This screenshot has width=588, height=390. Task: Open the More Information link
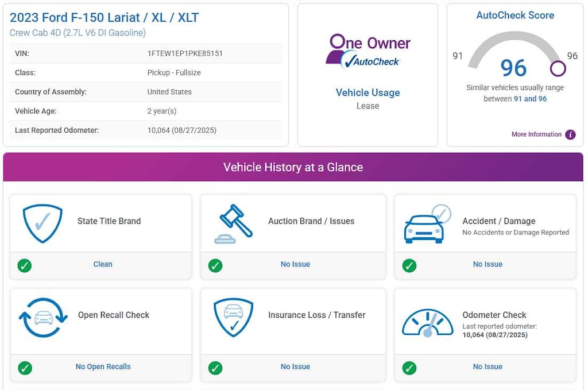[536, 134]
